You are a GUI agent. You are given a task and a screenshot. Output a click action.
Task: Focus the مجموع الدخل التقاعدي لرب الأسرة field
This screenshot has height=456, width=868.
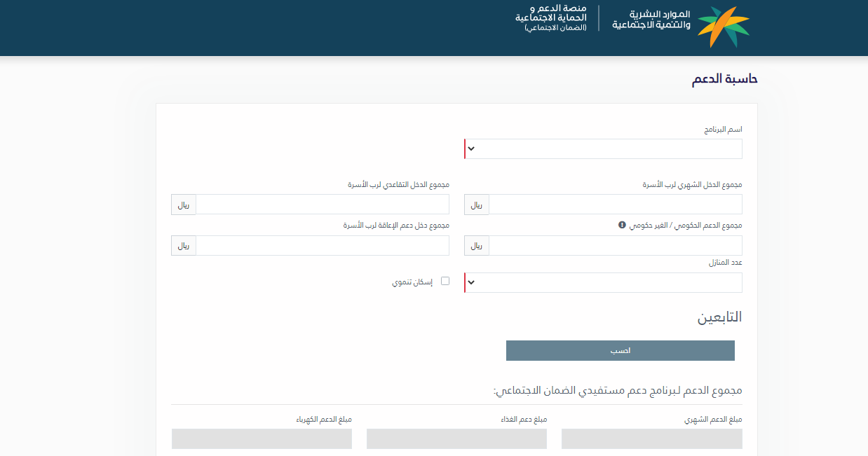(x=322, y=205)
